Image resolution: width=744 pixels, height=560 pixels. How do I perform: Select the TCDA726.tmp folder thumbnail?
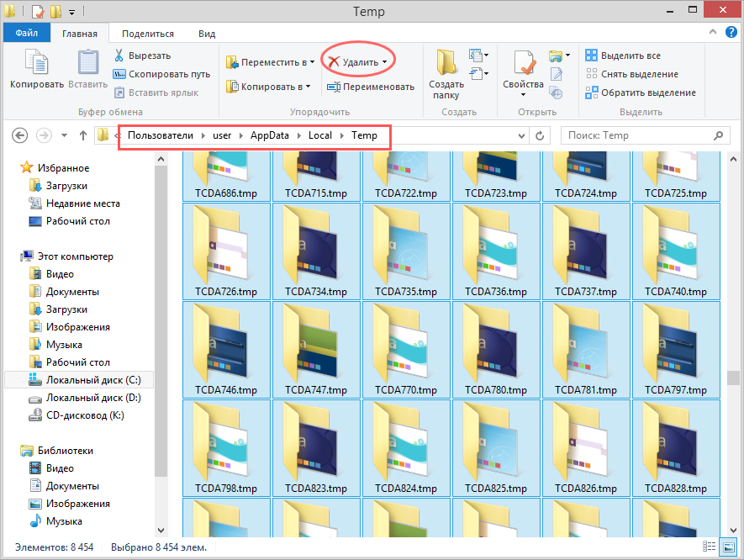coord(226,251)
